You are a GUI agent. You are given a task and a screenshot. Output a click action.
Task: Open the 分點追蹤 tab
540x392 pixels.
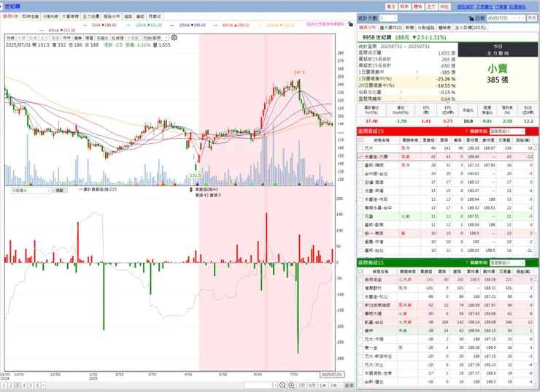426,28
